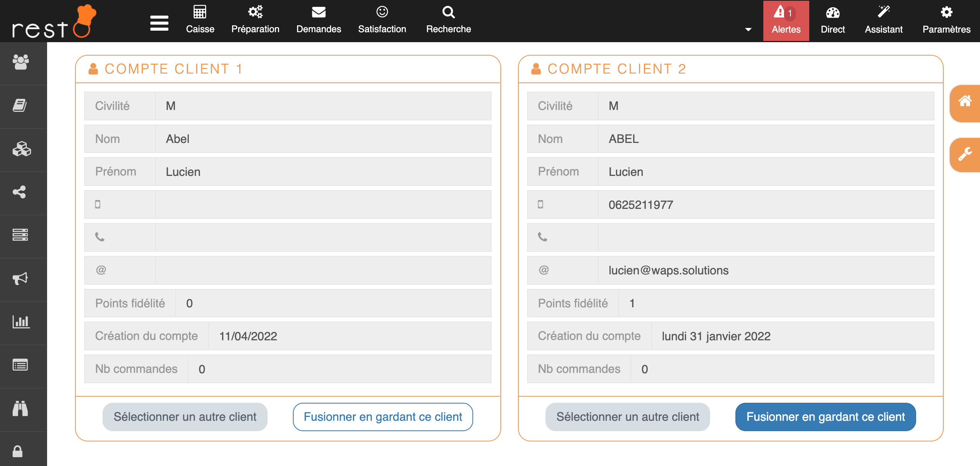980x466 pixels.
Task: Click the orange wrench side tab
Action: tap(965, 154)
